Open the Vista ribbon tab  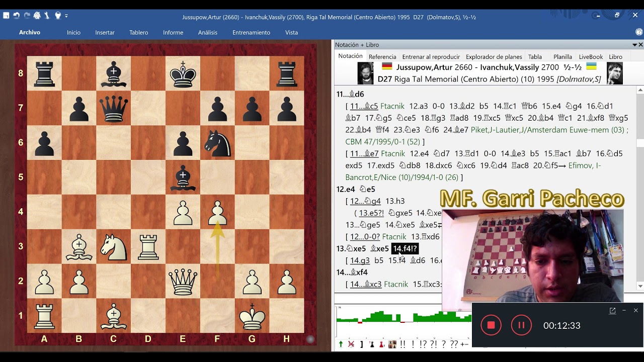pyautogui.click(x=291, y=32)
